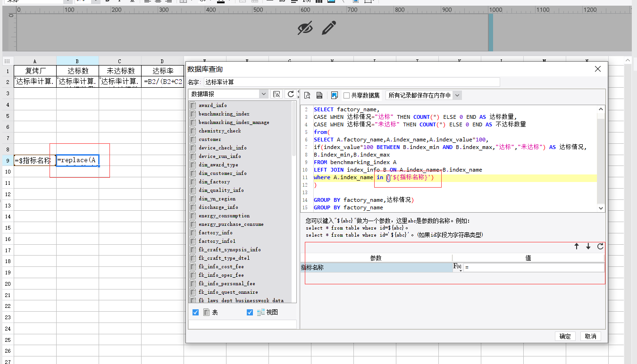Click the SQL editor vertical scrollbar
The width and height of the screenshot is (637, 364).
pyautogui.click(x=601, y=158)
